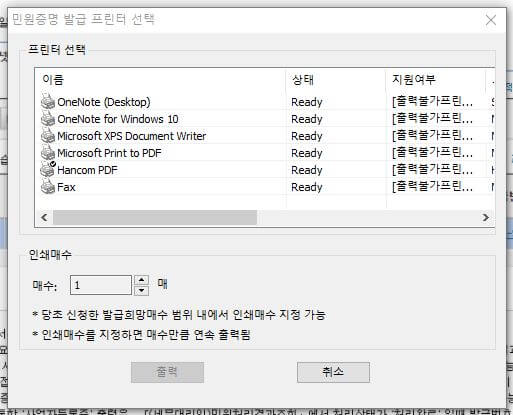The image size is (513, 415).
Task: Click the 출력불가프린 support value for Microsoft XPS Document Writer
Action: coord(432,136)
